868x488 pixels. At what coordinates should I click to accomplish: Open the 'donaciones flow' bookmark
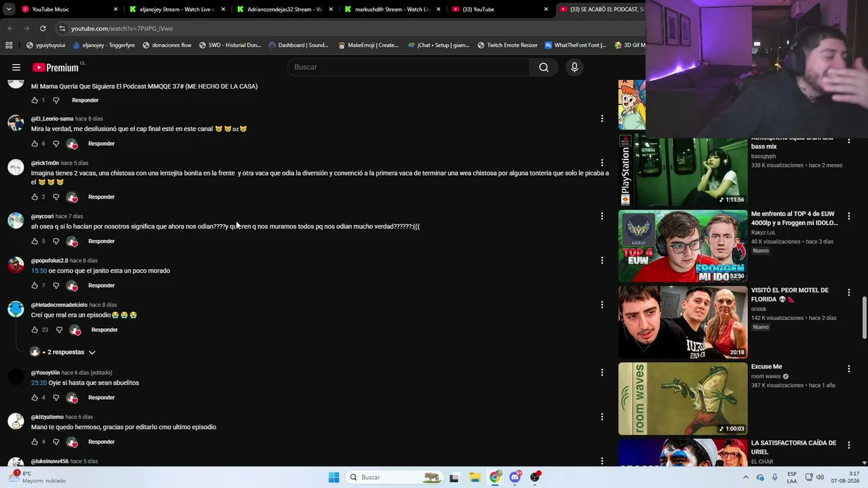(166, 45)
